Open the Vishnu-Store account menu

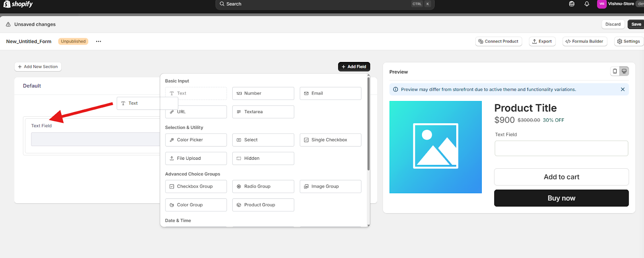click(620, 4)
